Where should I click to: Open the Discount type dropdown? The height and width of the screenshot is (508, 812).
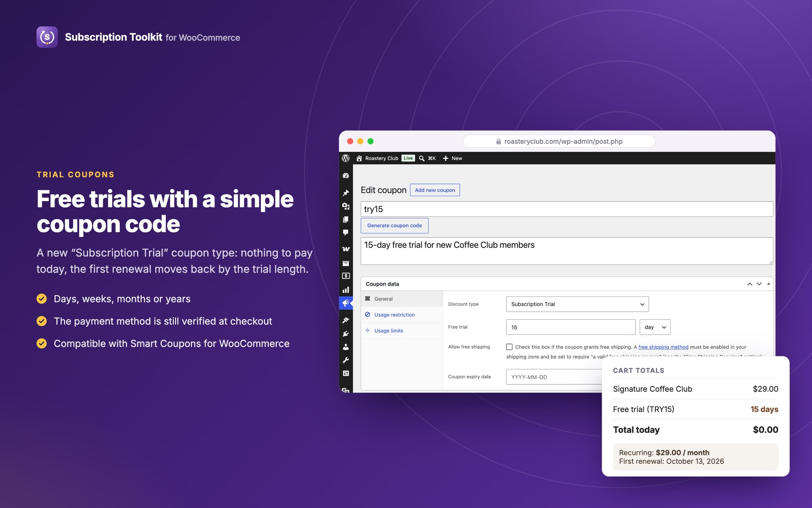point(577,304)
